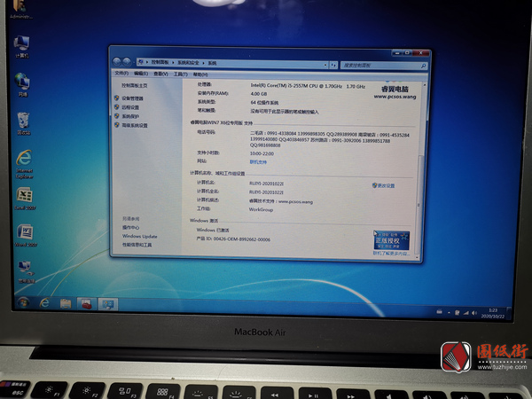The width and height of the screenshot is (532, 399).
Task: Open the 计算机 desktop icon
Action: pos(21,47)
